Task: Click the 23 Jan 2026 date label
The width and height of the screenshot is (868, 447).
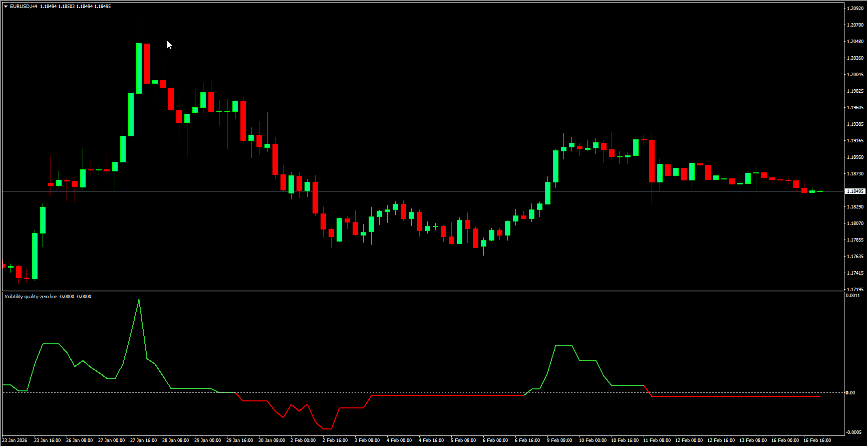Action: pos(15,440)
